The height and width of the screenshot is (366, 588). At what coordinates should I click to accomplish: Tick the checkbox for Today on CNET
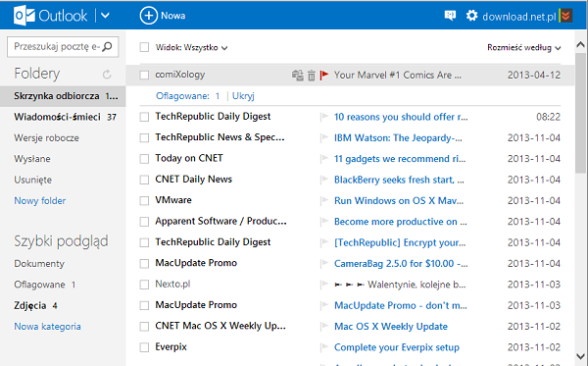coord(144,159)
